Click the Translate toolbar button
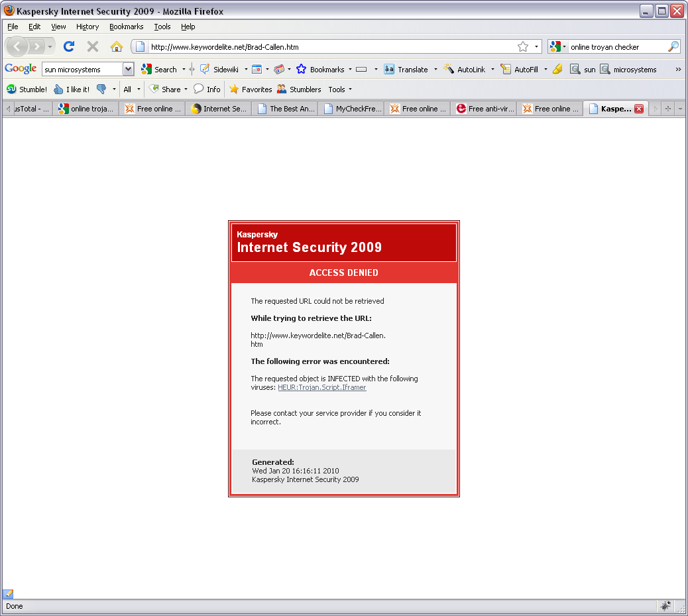 pos(406,70)
